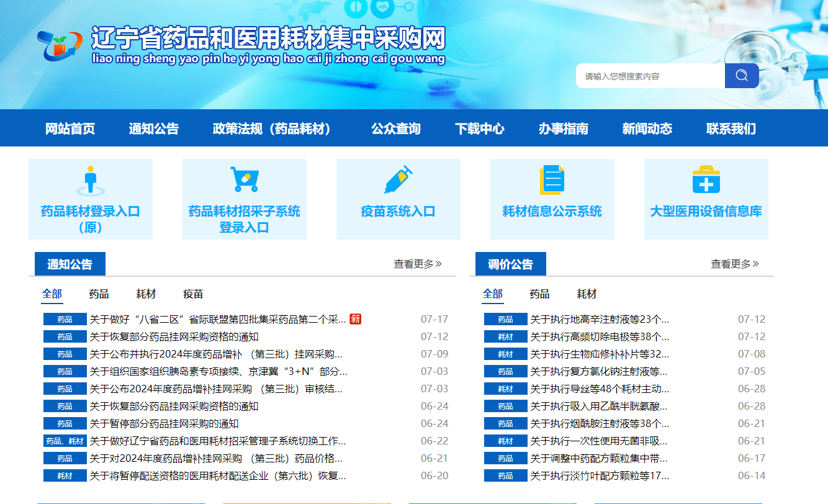Navigate to 下载中心 in the navigation bar

click(x=480, y=128)
